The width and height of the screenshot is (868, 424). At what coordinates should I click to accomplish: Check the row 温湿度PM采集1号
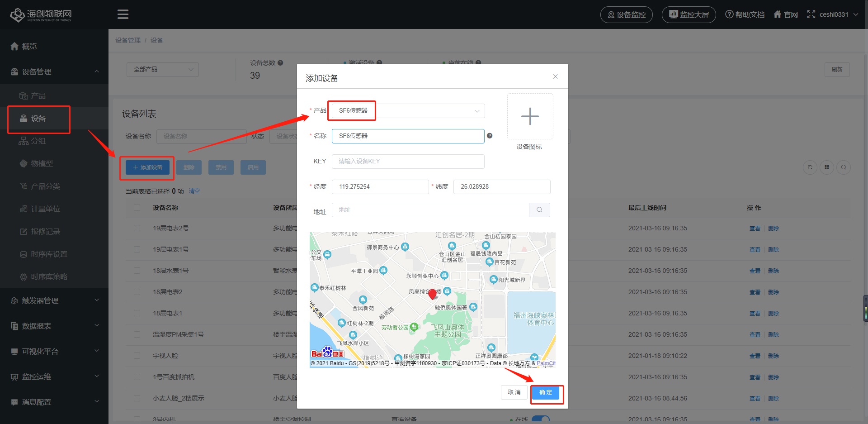pyautogui.click(x=137, y=334)
